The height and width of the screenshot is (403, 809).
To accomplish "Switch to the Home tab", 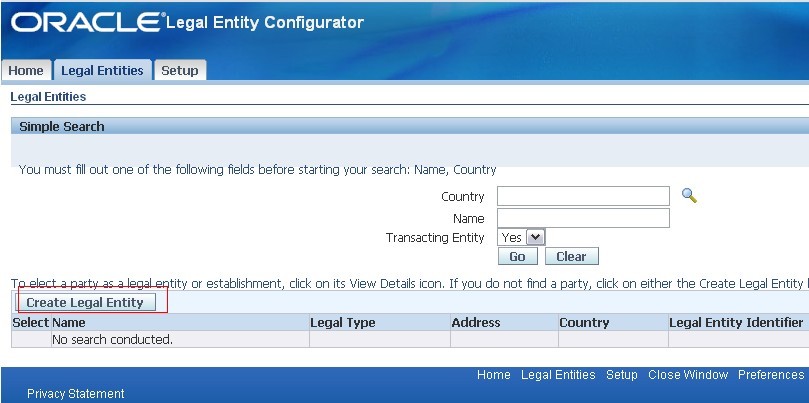I will (26, 71).
